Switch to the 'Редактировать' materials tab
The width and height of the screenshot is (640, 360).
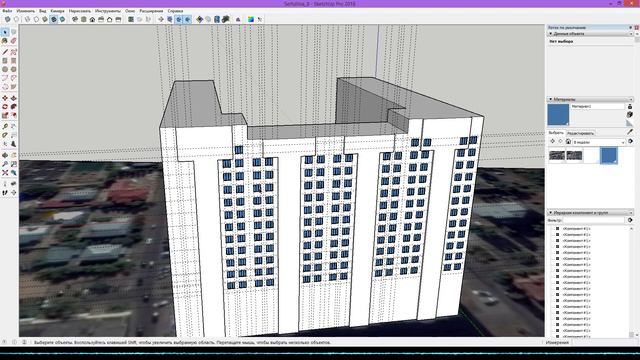click(580, 133)
